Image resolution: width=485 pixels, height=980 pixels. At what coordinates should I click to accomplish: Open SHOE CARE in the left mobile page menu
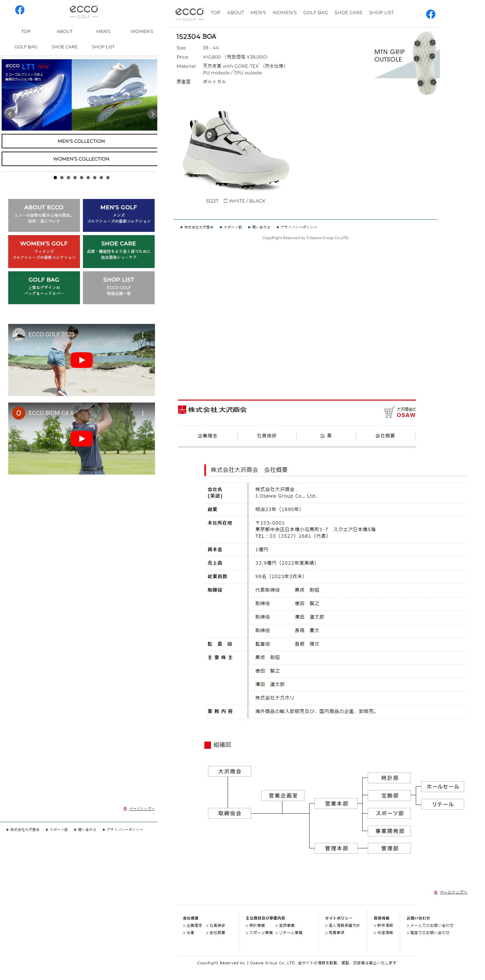(64, 47)
